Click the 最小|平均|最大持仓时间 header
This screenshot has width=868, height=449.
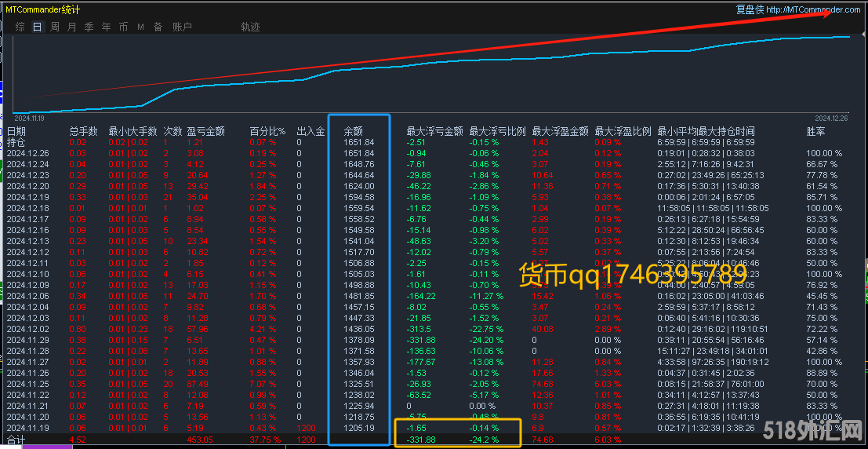706,131
